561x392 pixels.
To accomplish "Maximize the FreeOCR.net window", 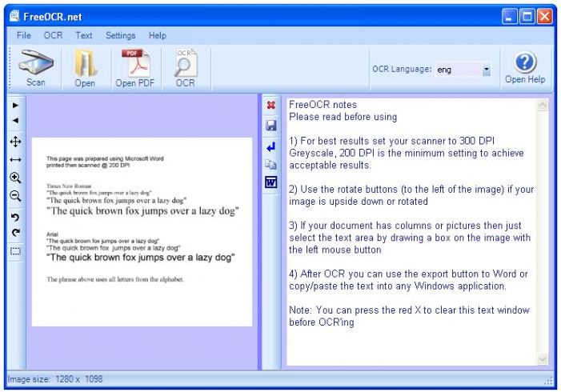I will point(527,17).
